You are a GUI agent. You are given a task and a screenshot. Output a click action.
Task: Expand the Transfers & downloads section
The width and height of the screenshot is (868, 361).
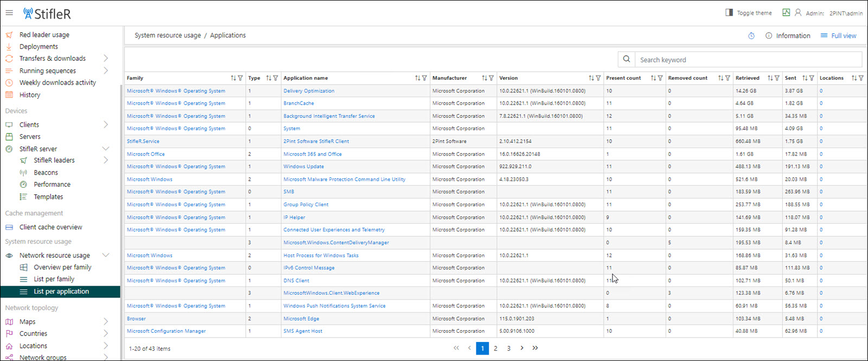pyautogui.click(x=105, y=59)
